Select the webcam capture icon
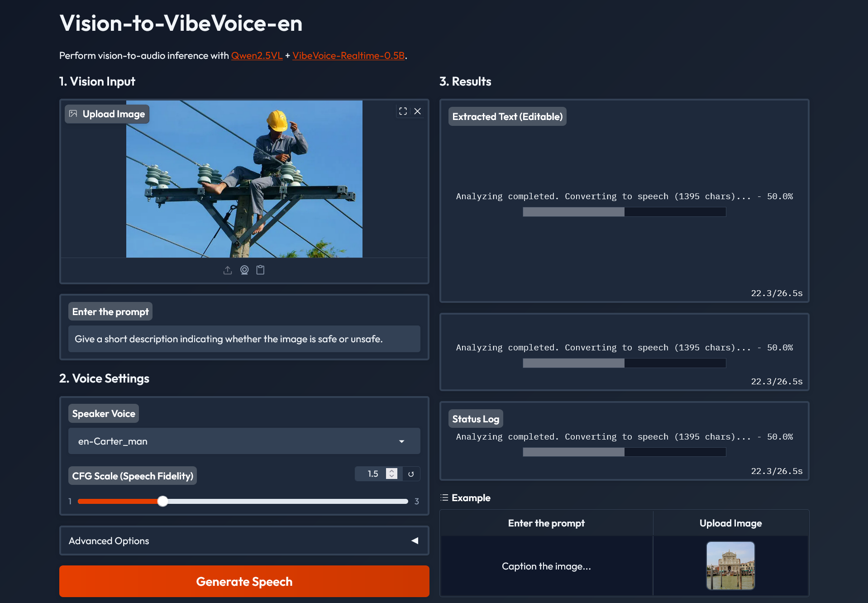Image resolution: width=868 pixels, height=603 pixels. pyautogui.click(x=244, y=270)
